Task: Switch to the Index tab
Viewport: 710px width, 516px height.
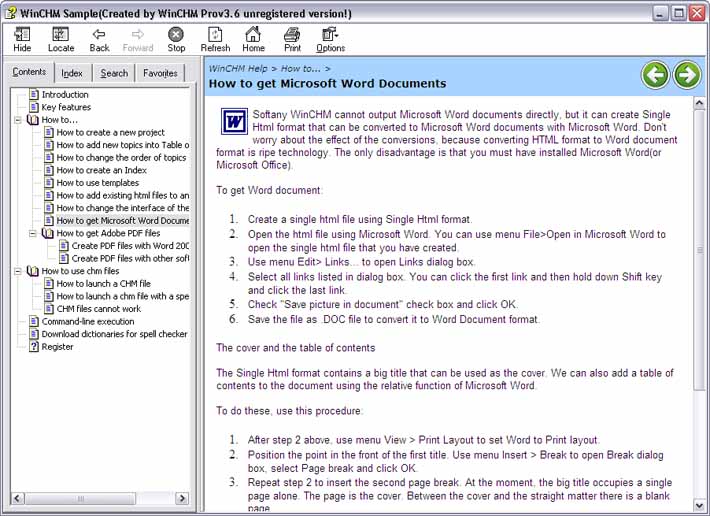Action: pos(72,73)
